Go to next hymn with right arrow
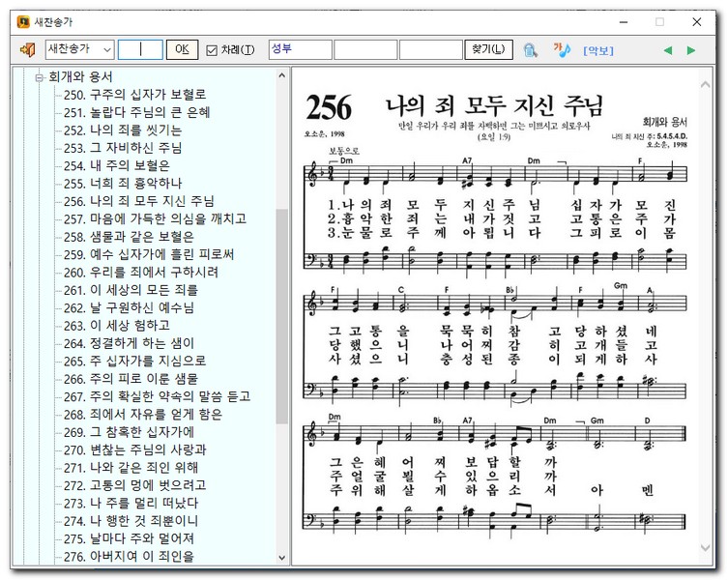The width and height of the screenshot is (728, 580). pos(691,50)
